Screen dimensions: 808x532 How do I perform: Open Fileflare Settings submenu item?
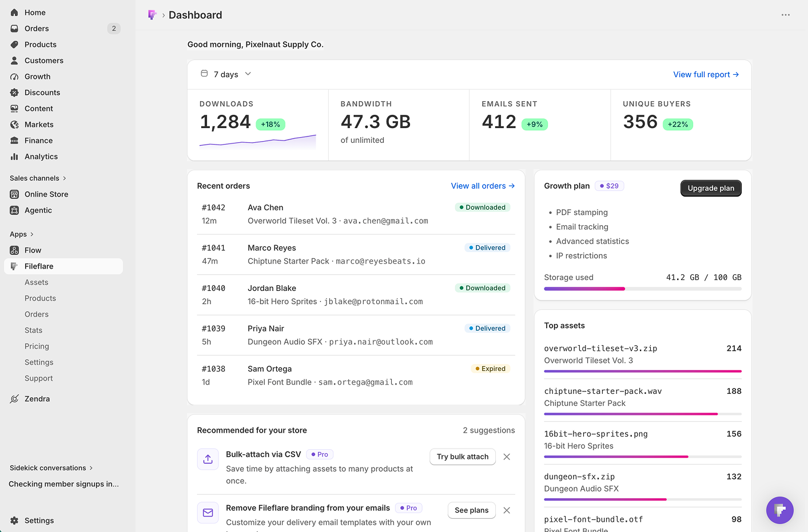click(39, 362)
